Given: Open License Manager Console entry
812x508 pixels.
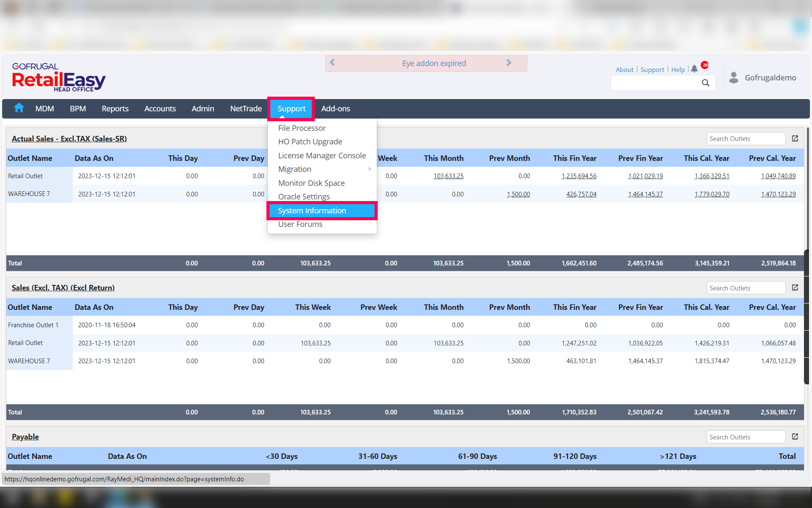Looking at the screenshot, I should (322, 156).
